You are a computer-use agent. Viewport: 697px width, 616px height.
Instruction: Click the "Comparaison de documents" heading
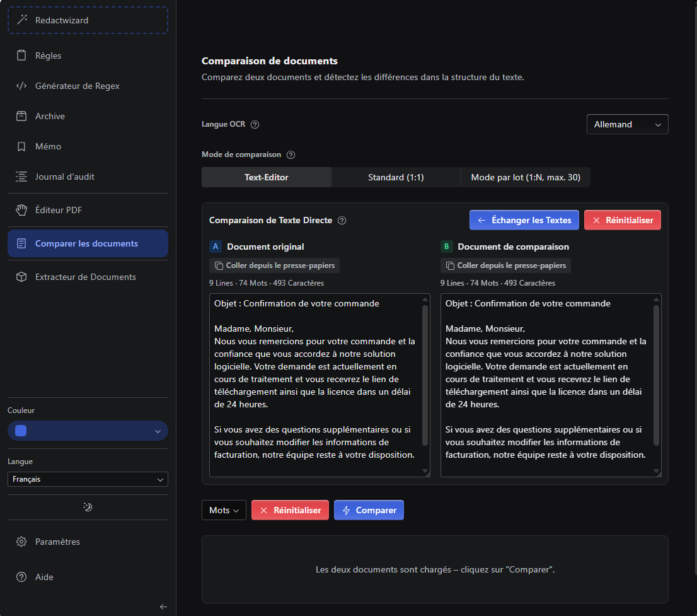click(x=269, y=61)
